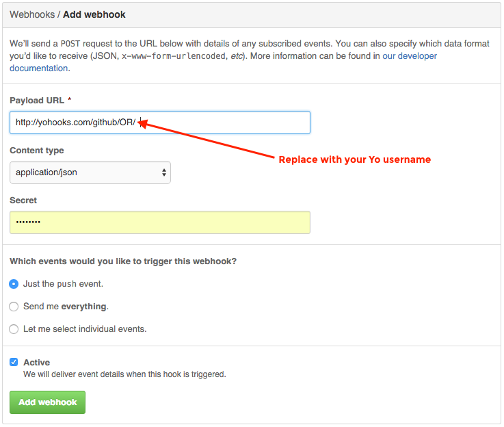Click the 'Secret' field label
Screen dimensions: 504x427
pos(23,200)
